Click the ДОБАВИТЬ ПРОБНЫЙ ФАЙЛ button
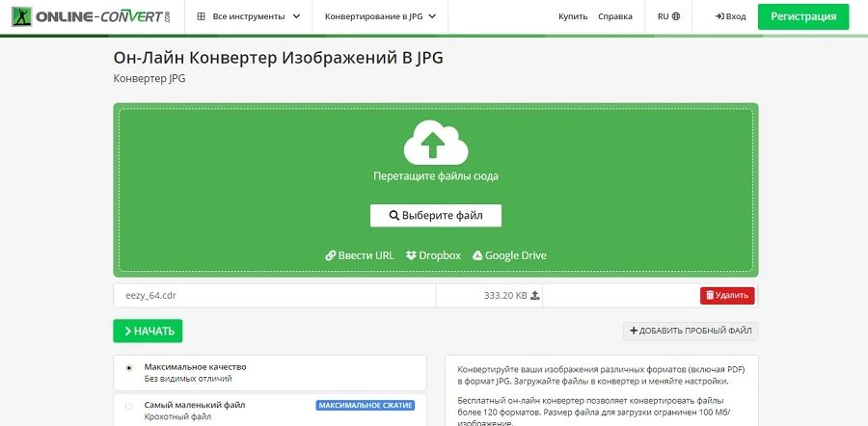868x426 pixels. pos(691,331)
